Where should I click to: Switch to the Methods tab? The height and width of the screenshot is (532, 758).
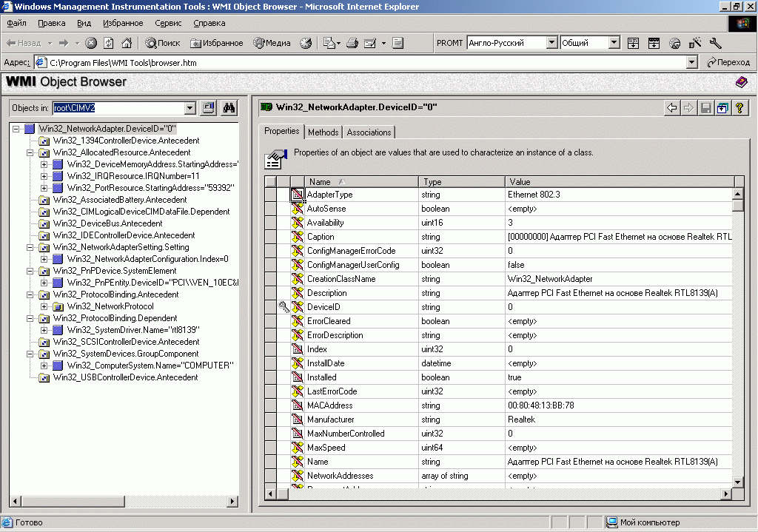pos(323,132)
